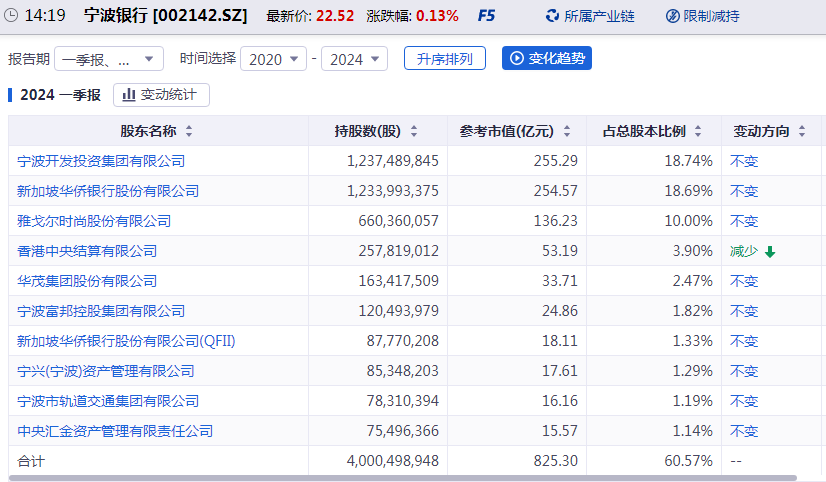The height and width of the screenshot is (482, 826).
Task: Click the bar chart icon in 变动统计
Action: (129, 95)
